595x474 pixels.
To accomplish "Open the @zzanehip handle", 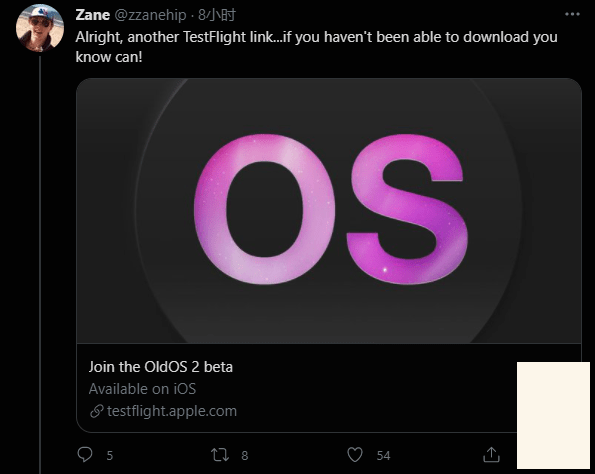I will tap(151, 15).
